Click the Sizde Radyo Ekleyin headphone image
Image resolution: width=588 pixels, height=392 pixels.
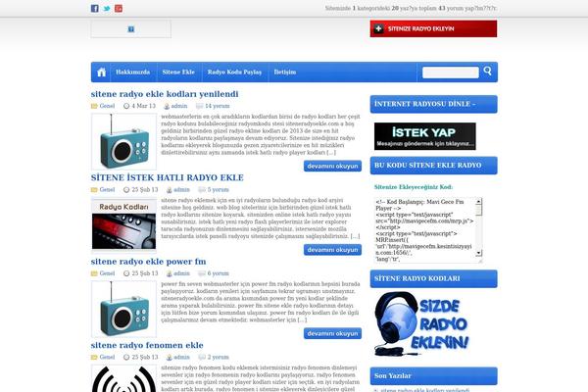coord(421,323)
